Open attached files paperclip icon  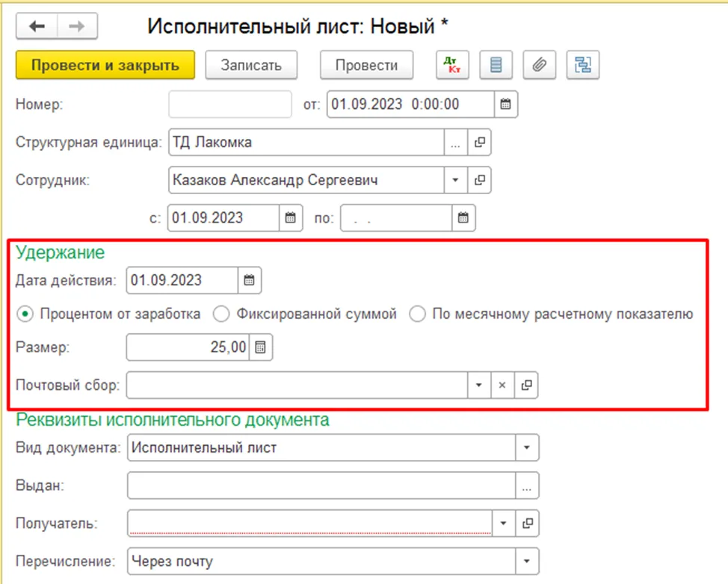[x=539, y=65]
